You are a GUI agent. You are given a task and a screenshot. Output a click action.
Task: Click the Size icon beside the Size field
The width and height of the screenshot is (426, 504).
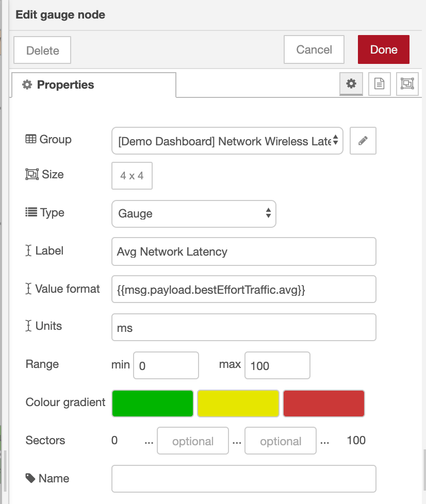(x=30, y=175)
